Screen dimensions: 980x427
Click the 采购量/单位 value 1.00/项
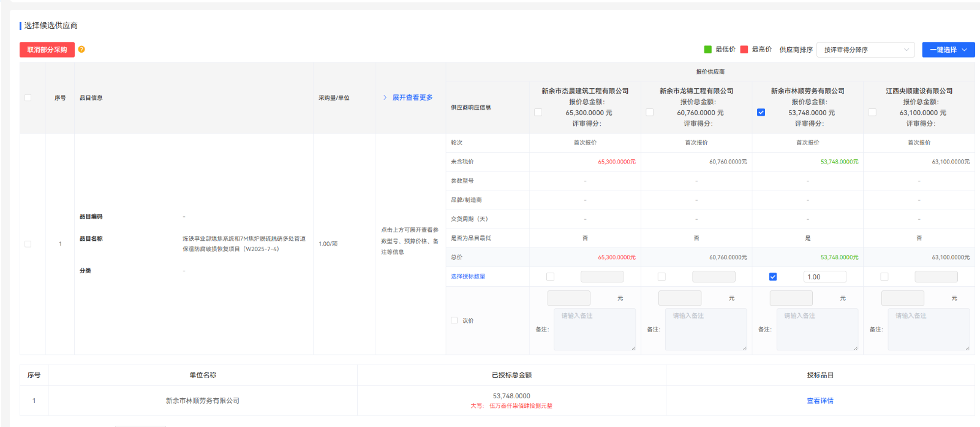[x=328, y=244]
